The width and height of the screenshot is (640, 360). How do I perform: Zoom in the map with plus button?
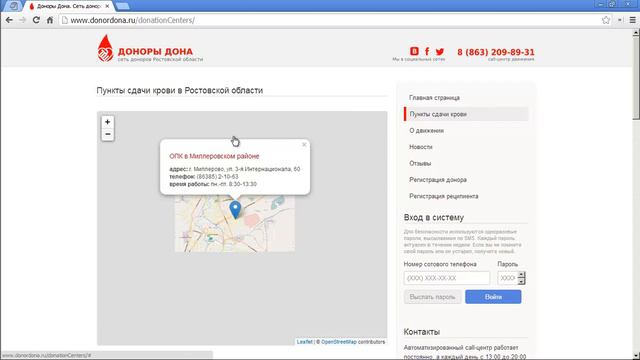click(107, 122)
